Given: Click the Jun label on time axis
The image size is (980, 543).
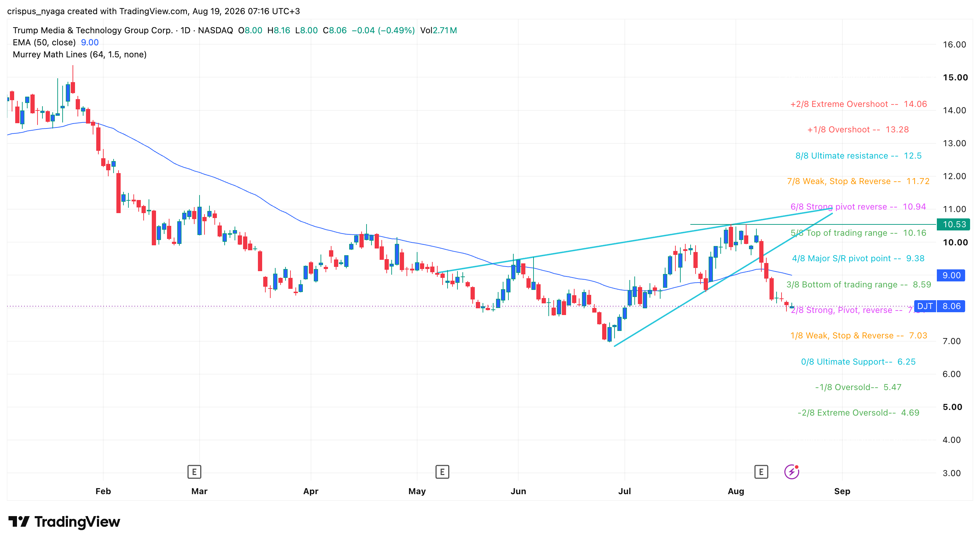Looking at the screenshot, I should (x=518, y=491).
